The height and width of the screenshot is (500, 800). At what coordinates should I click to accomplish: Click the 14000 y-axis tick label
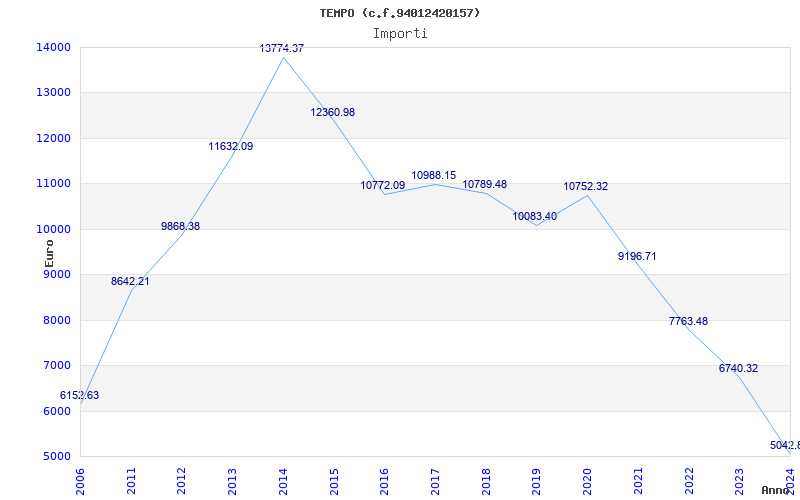click(x=54, y=47)
